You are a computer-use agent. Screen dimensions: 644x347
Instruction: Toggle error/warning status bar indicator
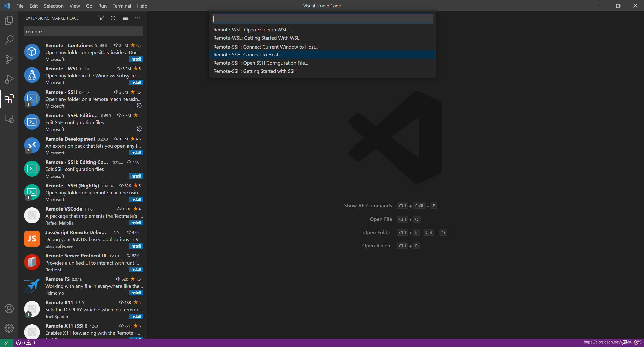[x=26, y=342]
